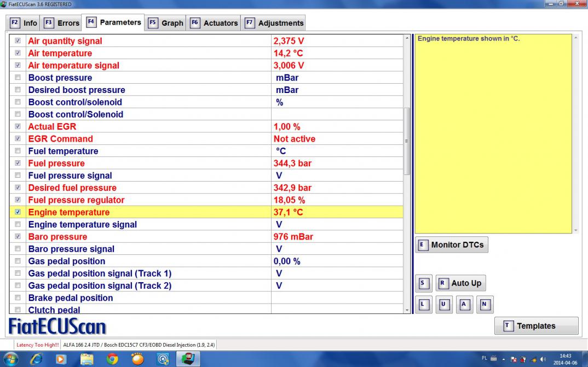Open the Templates button
Image resolution: width=588 pixels, height=367 pixels.
536,326
